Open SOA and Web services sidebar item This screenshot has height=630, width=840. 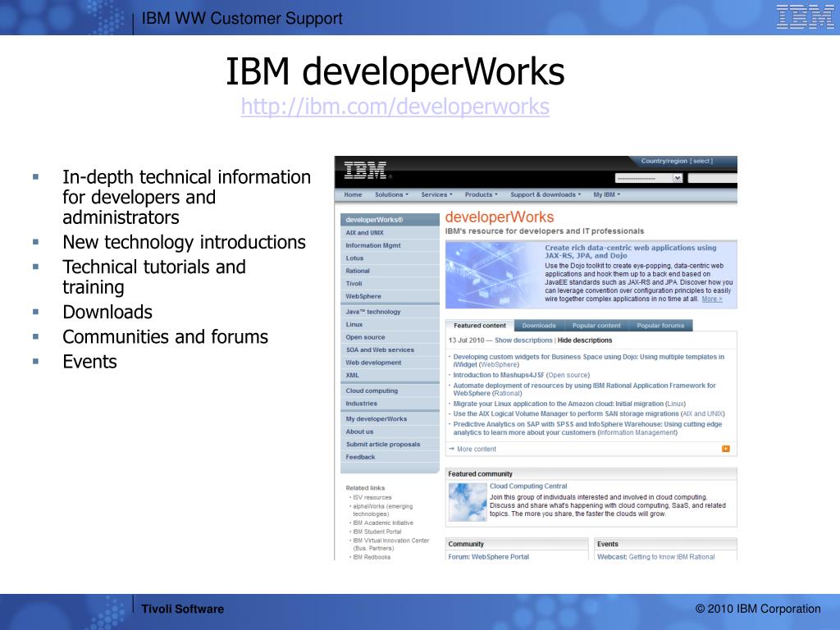390,349
